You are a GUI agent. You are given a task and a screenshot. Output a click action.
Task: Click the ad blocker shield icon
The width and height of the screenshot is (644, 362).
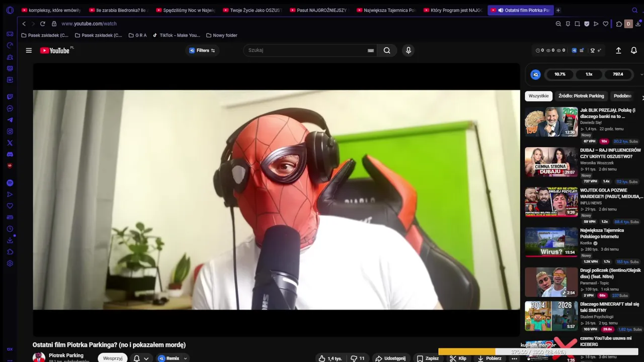pyautogui.click(x=587, y=24)
